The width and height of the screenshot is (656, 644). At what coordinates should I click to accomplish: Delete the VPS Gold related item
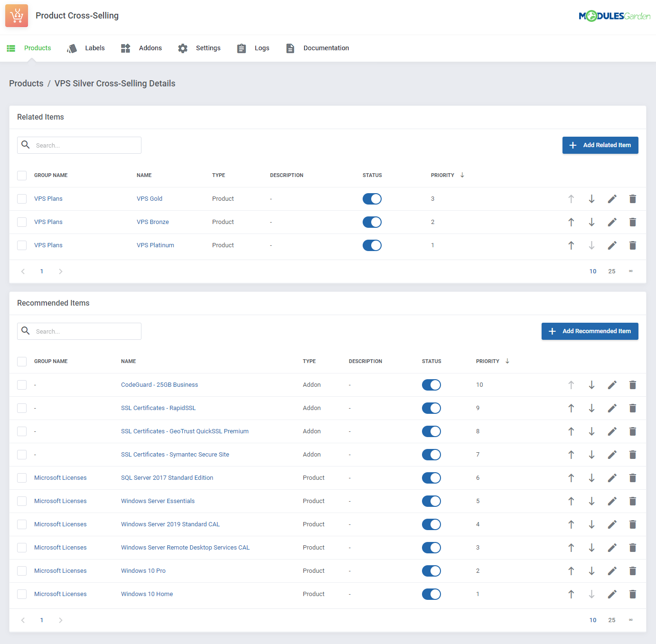coord(633,199)
